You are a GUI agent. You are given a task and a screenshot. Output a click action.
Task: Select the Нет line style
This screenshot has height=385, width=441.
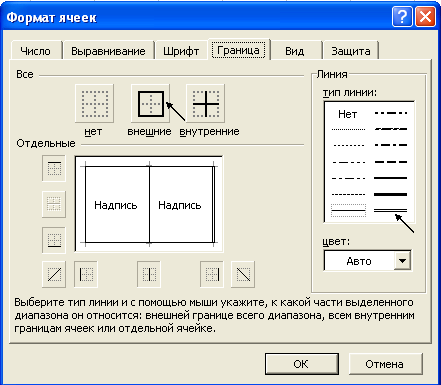click(347, 114)
